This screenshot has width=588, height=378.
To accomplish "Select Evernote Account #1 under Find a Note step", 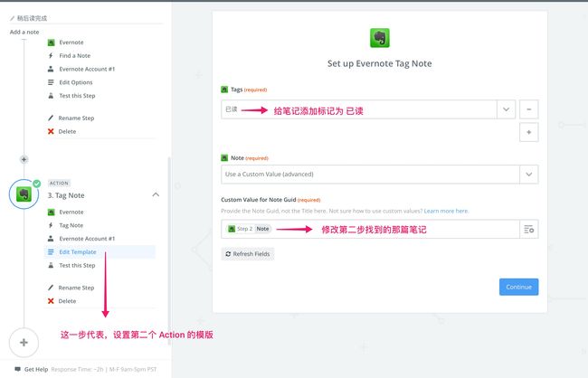I will (x=87, y=69).
